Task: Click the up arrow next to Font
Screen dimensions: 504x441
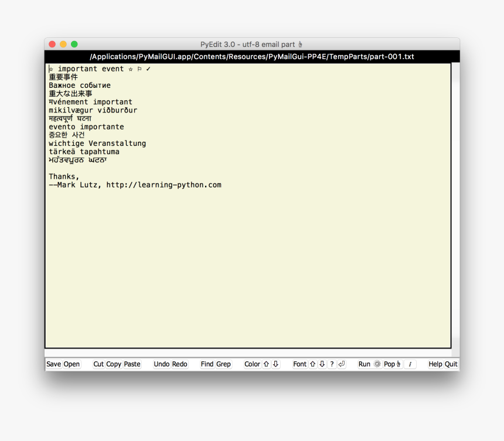Action: [x=313, y=364]
